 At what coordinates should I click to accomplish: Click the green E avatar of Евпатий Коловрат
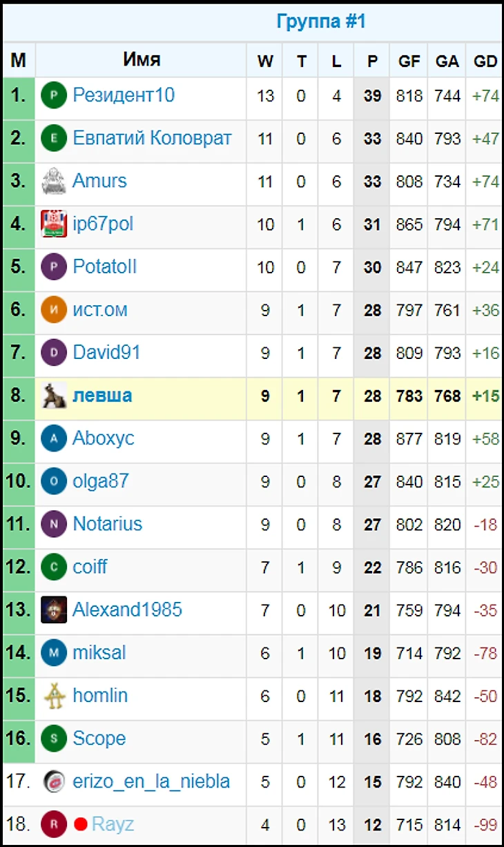(x=54, y=139)
